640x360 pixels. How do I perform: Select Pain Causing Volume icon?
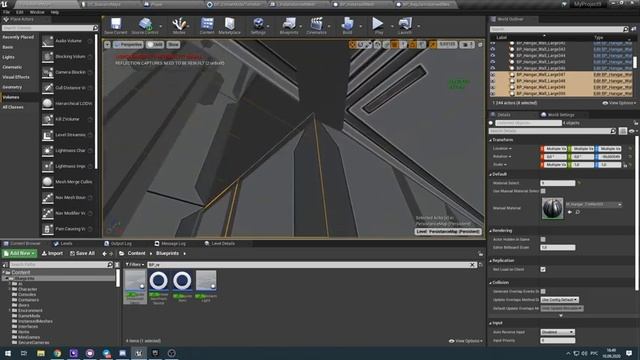48,229
